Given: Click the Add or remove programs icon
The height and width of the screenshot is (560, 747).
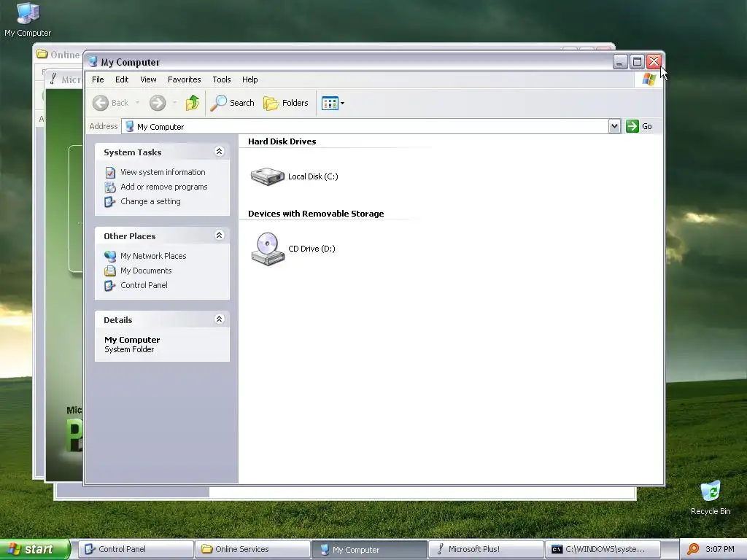Looking at the screenshot, I should pos(110,187).
